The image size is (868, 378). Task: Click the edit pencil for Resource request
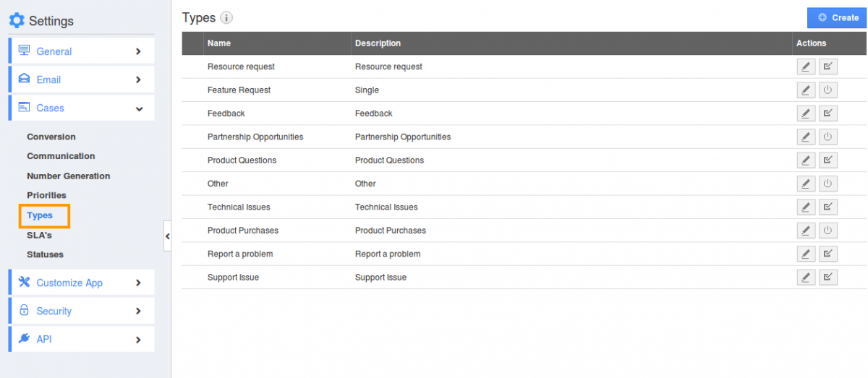[x=805, y=66]
